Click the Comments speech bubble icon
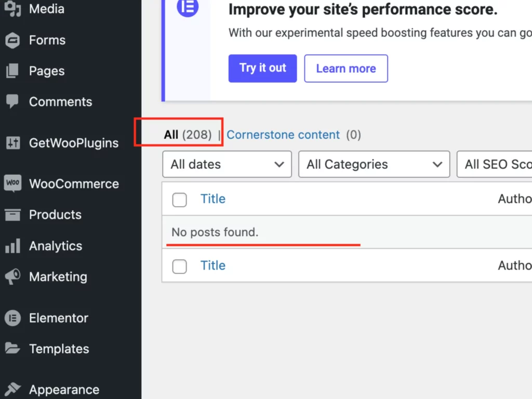The image size is (532, 399). click(x=12, y=101)
